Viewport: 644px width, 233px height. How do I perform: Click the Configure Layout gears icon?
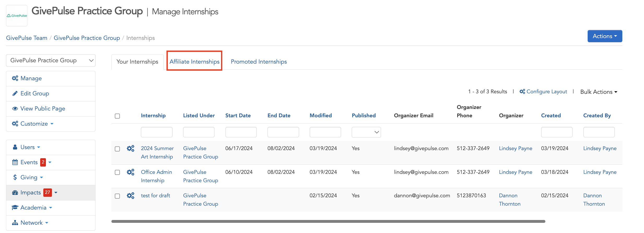coord(522,91)
